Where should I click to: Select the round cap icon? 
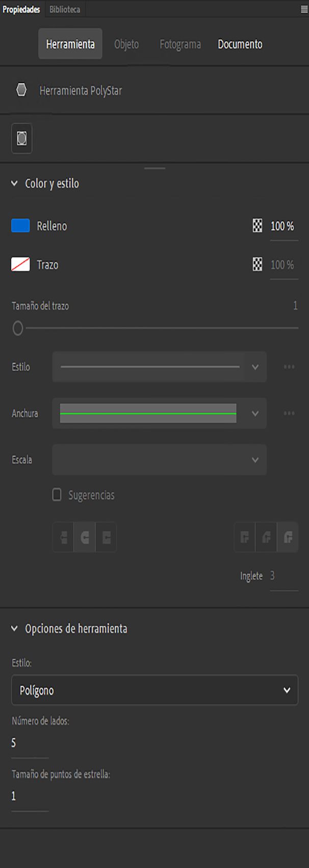click(85, 537)
